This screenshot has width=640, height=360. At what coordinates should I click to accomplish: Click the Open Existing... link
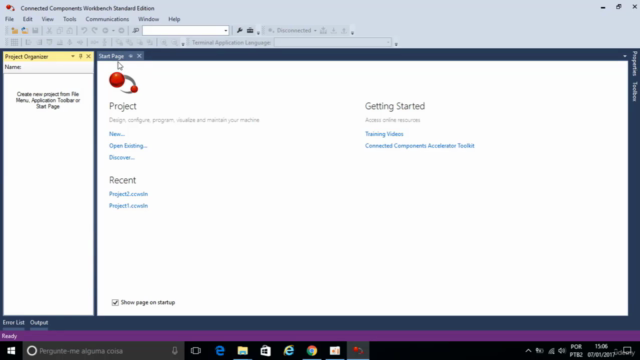[128, 146]
